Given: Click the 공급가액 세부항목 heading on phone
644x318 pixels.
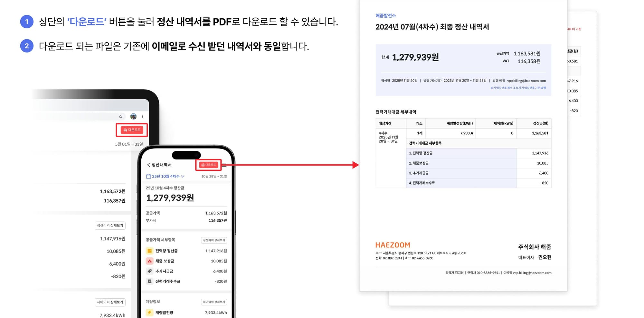Looking at the screenshot, I should tap(160, 240).
